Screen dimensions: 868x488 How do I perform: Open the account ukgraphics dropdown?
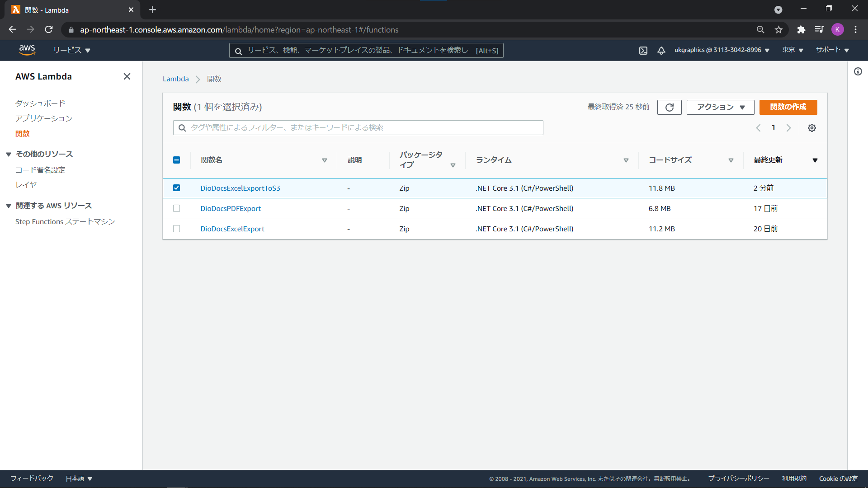[x=722, y=50]
